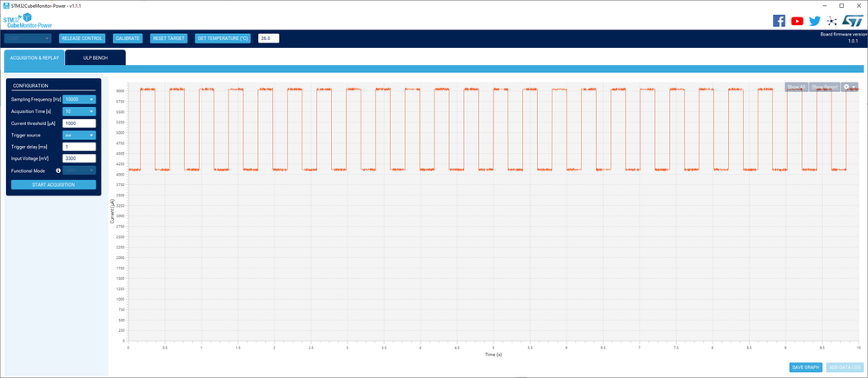868x378 pixels.
Task: Click the Save Graph button
Action: click(x=805, y=367)
